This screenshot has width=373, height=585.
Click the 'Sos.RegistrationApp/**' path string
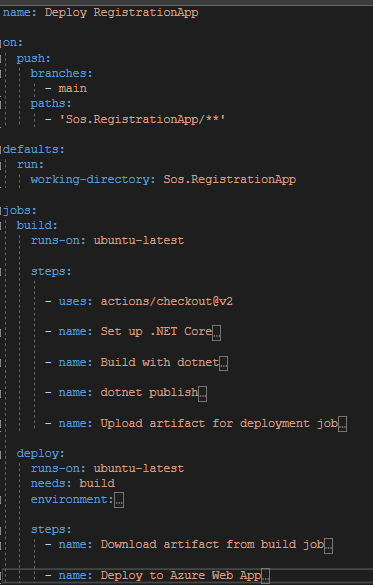[x=142, y=119]
